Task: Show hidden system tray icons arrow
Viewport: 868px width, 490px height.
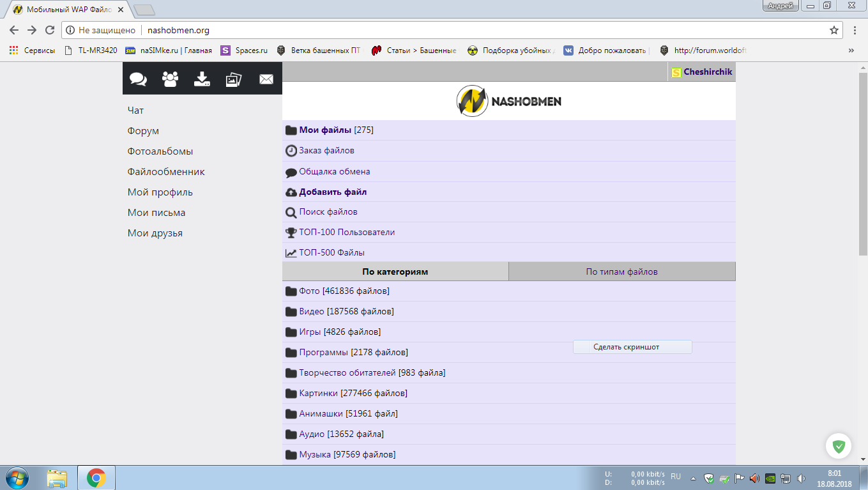Action: pos(693,478)
